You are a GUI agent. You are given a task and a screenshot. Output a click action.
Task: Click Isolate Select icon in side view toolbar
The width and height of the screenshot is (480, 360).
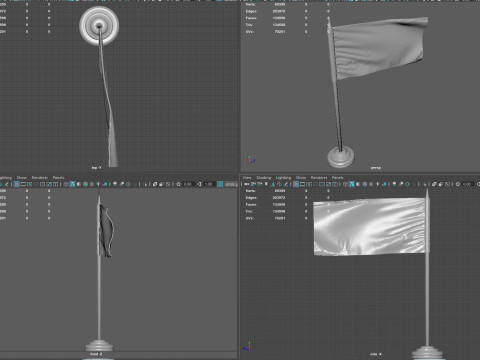click(x=424, y=184)
